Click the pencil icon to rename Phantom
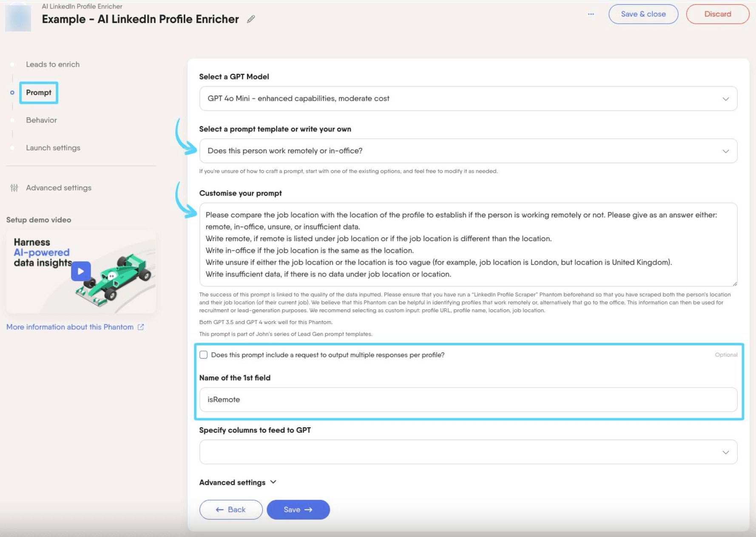The image size is (756, 537). (251, 19)
